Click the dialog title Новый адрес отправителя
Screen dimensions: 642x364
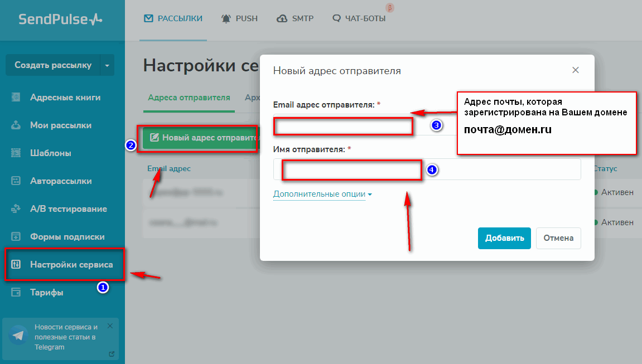pos(337,71)
